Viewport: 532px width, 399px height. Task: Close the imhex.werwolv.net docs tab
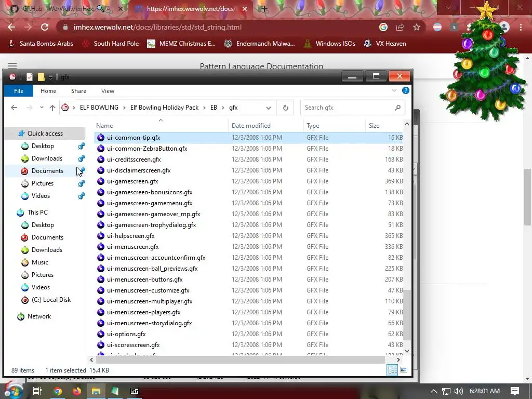tap(245, 9)
